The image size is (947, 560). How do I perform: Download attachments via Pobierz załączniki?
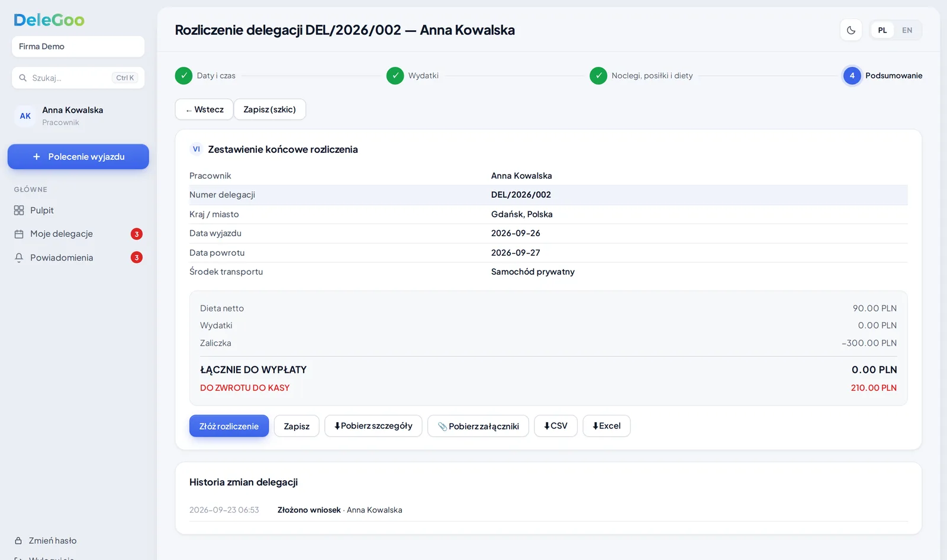(x=478, y=426)
